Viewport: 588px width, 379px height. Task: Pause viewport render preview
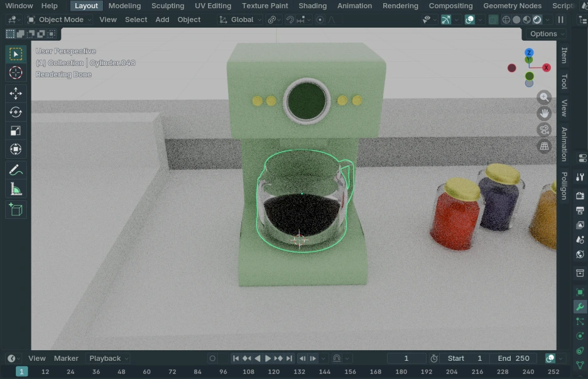(x=560, y=20)
